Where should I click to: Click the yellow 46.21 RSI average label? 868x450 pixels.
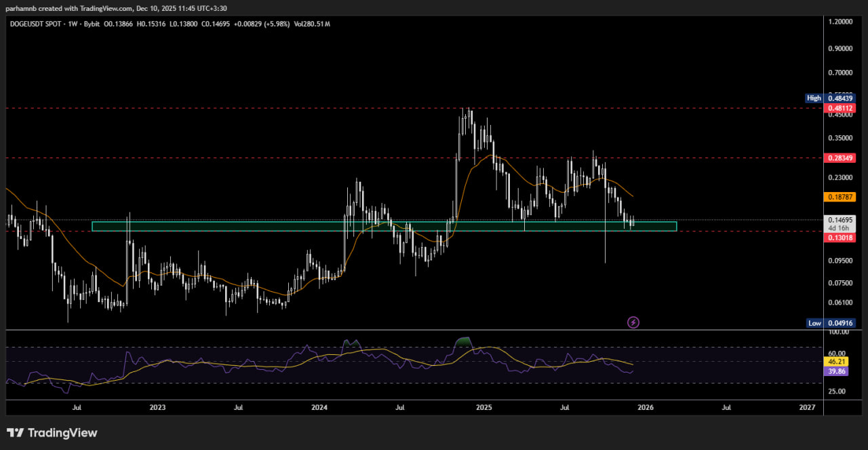(837, 362)
